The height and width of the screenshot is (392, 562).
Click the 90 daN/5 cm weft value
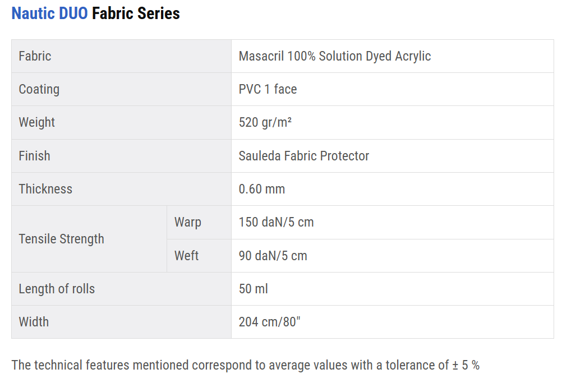tap(273, 256)
